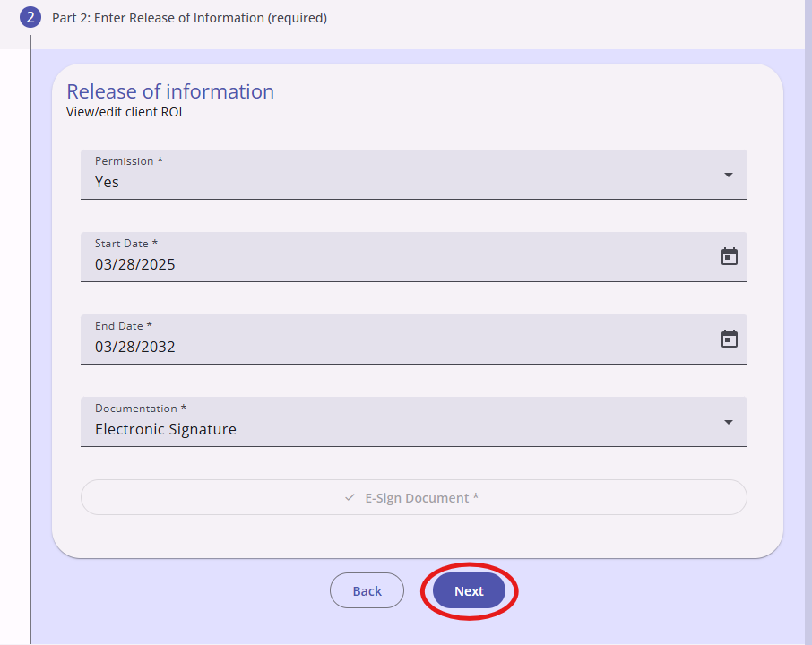Click the checkmark icon beside E-Sign Document
Viewport: 812px width, 645px height.
click(350, 497)
